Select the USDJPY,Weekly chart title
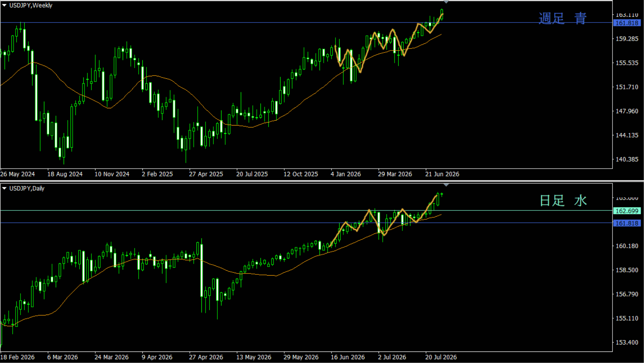644x363 pixels. point(31,5)
